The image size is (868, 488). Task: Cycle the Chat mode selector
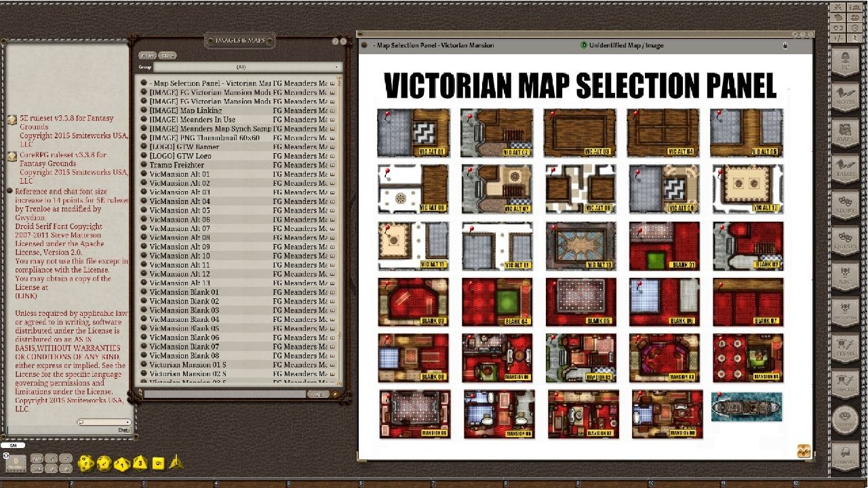(x=123, y=429)
